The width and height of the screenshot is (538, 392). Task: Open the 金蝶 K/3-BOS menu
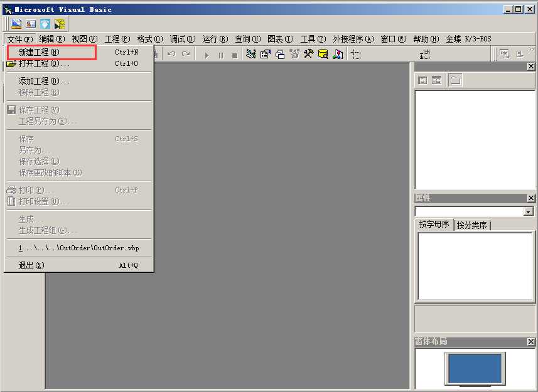click(x=468, y=39)
